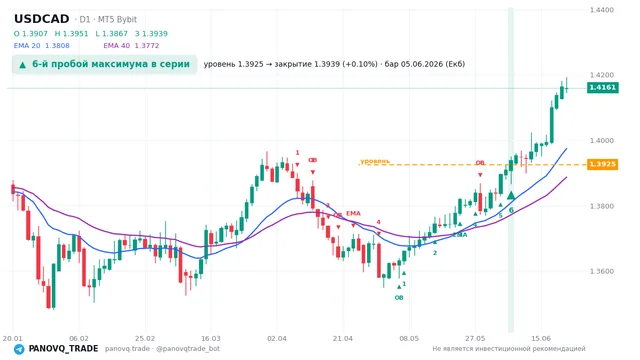Click the 'EMA 20 1.3808' legend entry

coord(42,46)
